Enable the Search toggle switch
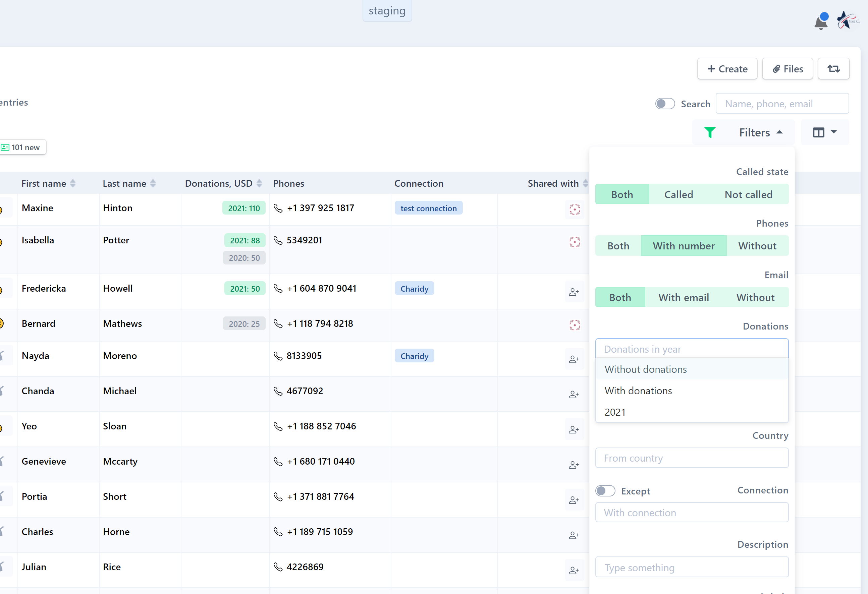Viewport: 868px width, 594px height. tap(665, 104)
